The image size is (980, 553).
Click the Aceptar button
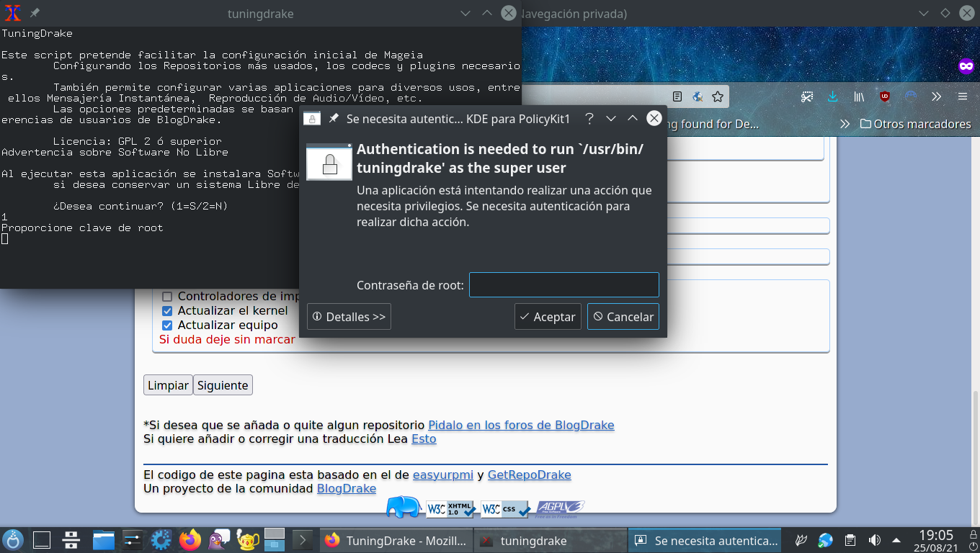coord(548,317)
